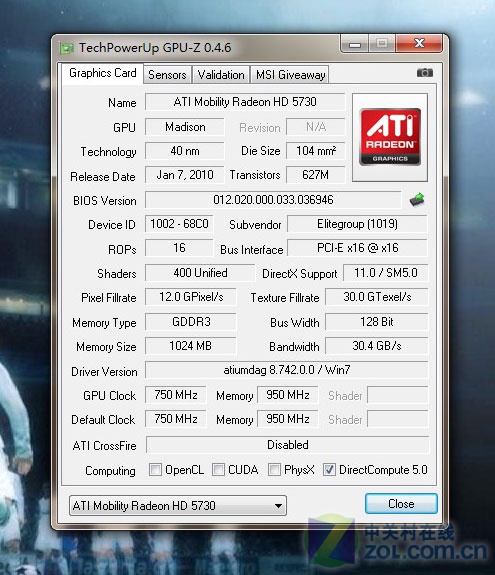Click the BIOS Version field value
495x575 pixels.
(273, 200)
